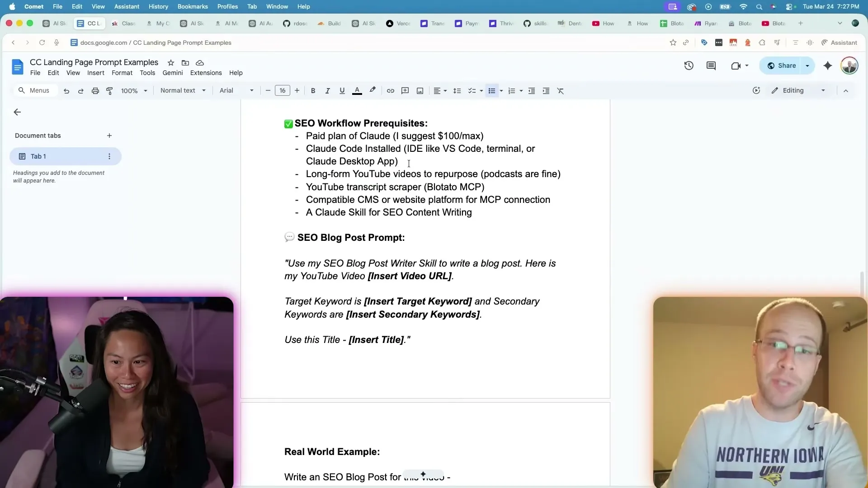Select Tab 1 in document tabs
Screen dimensions: 868x488
pos(66,156)
